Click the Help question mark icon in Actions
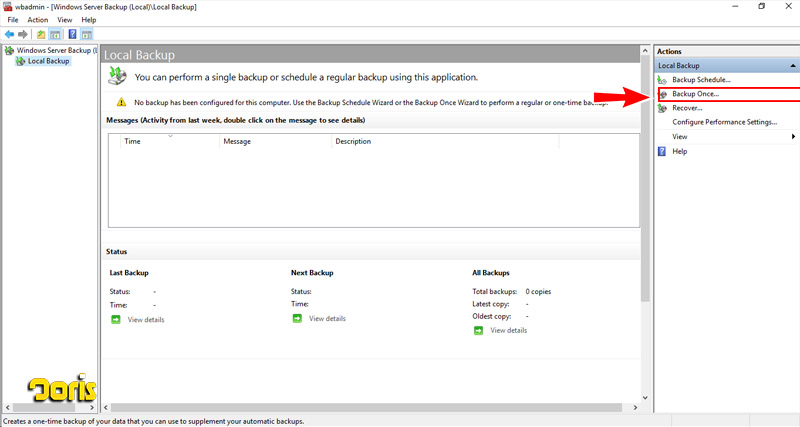This screenshot has height=427, width=800. (662, 152)
